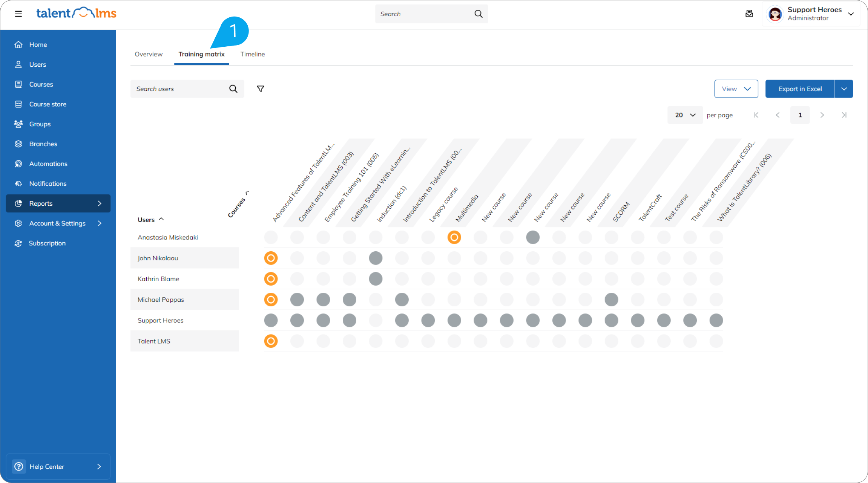Viewport: 868px width, 483px height.
Task: Click user Kathrin Blame
Action: [158, 279]
